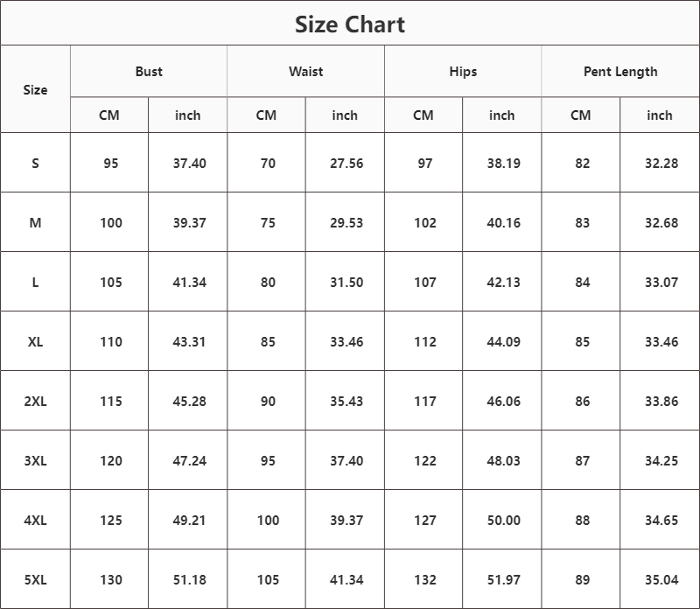Click the XL size row label

pyautogui.click(x=35, y=341)
